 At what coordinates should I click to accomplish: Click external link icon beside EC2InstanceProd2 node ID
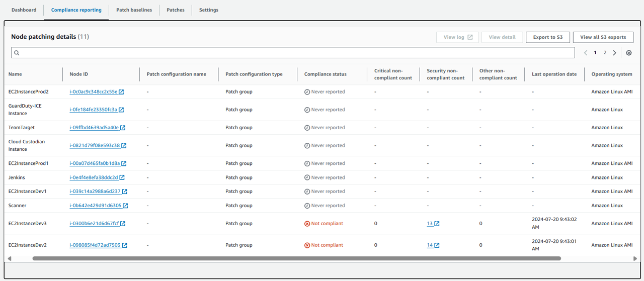[x=121, y=92]
